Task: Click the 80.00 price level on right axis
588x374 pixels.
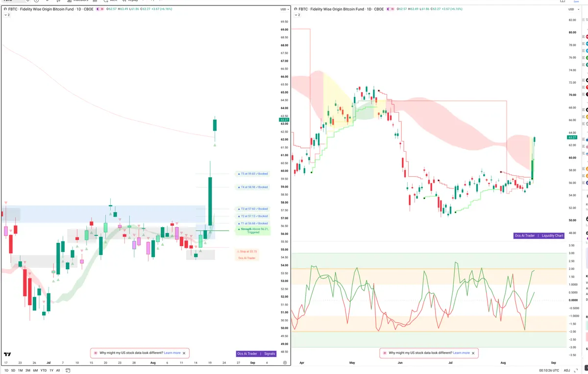Action: coord(572,33)
